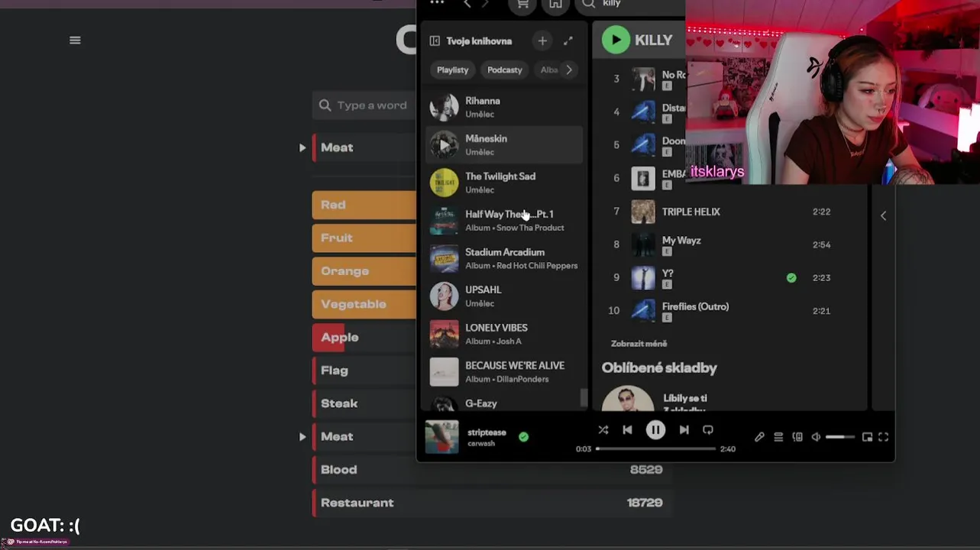Mute with the speaker icon
Screen dimensions: 980x550
click(816, 437)
